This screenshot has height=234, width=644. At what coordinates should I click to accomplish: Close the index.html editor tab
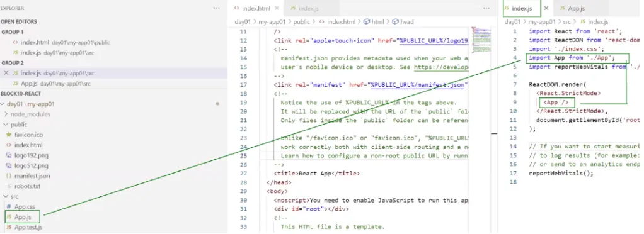point(277,8)
